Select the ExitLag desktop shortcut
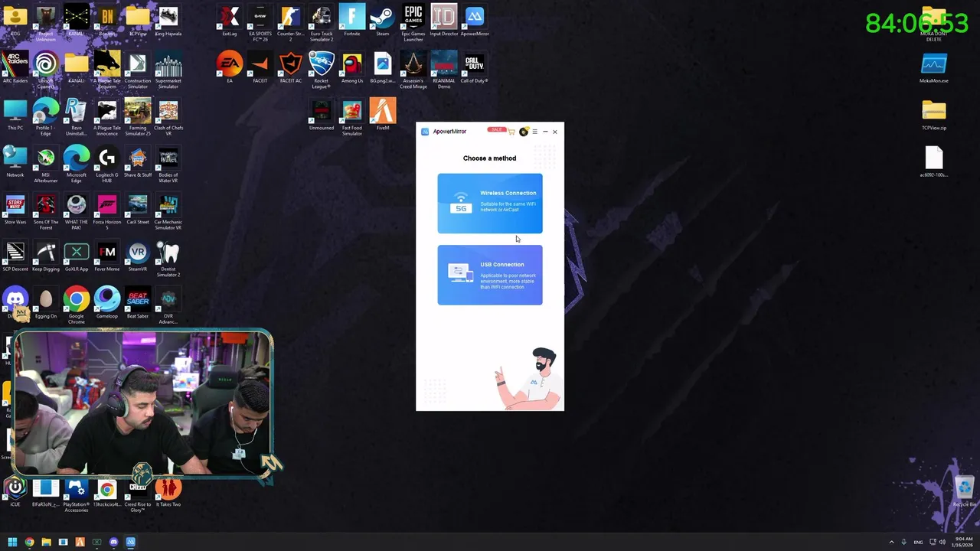This screenshot has height=551, width=980. pos(230,21)
